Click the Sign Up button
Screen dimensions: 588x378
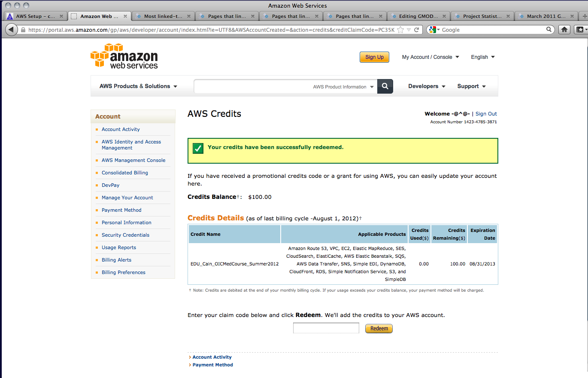pos(374,57)
